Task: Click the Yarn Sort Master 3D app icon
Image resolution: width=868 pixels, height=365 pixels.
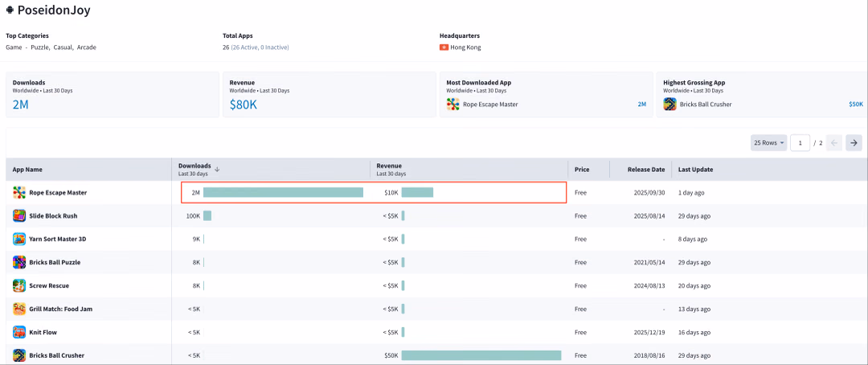Action: tap(19, 240)
